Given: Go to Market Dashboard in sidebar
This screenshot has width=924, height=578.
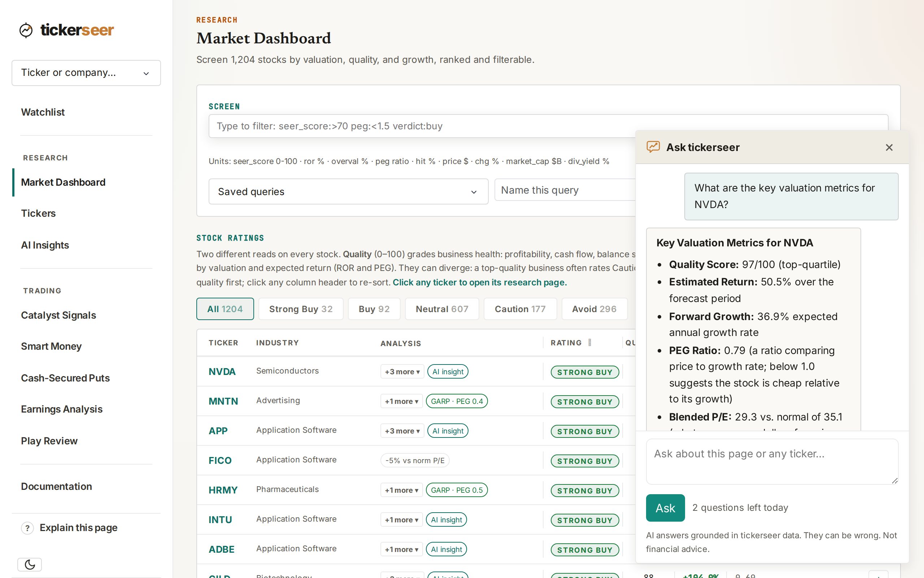Looking at the screenshot, I should [63, 182].
